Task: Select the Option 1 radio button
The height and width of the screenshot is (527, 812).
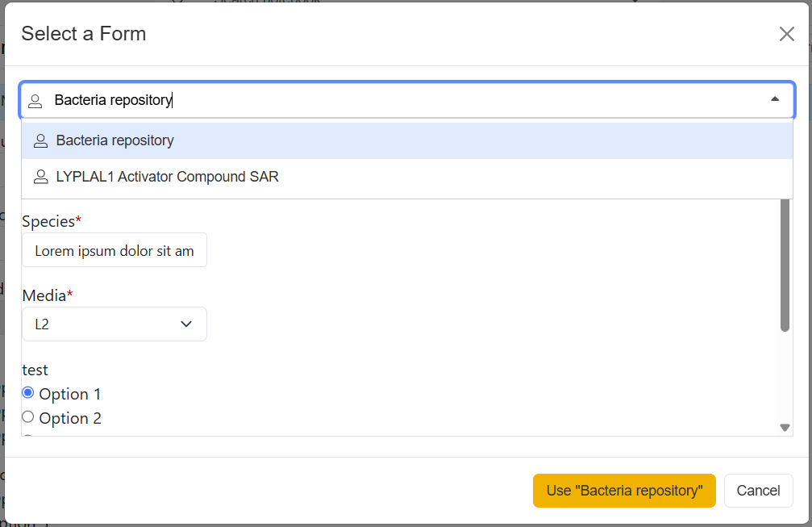Action: [x=28, y=393]
